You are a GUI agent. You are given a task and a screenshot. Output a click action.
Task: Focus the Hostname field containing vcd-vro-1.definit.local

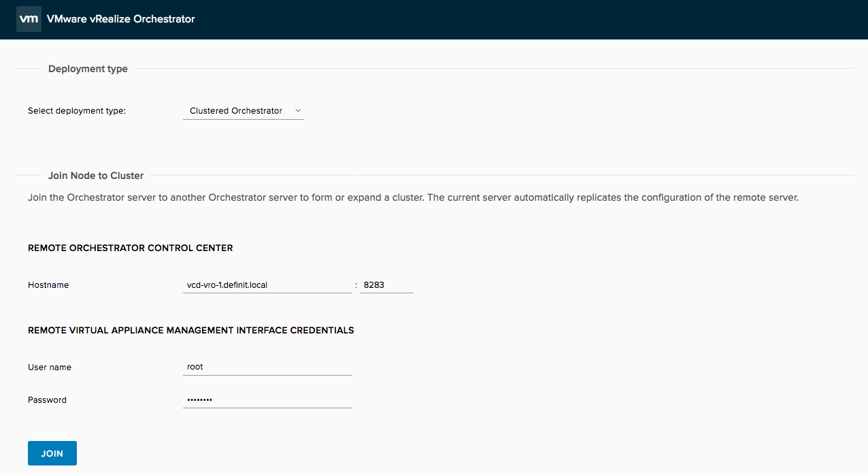[x=267, y=285]
